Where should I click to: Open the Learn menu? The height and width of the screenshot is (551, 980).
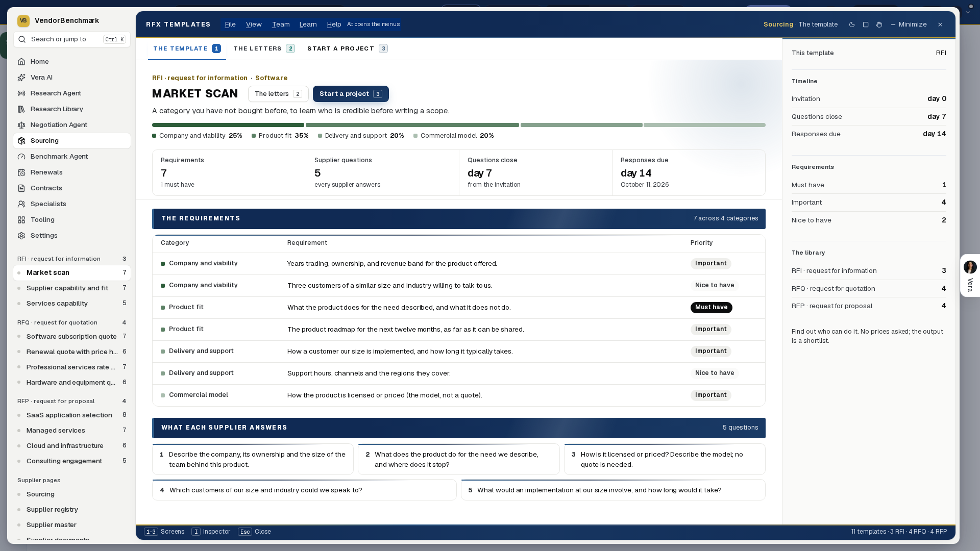point(308,24)
